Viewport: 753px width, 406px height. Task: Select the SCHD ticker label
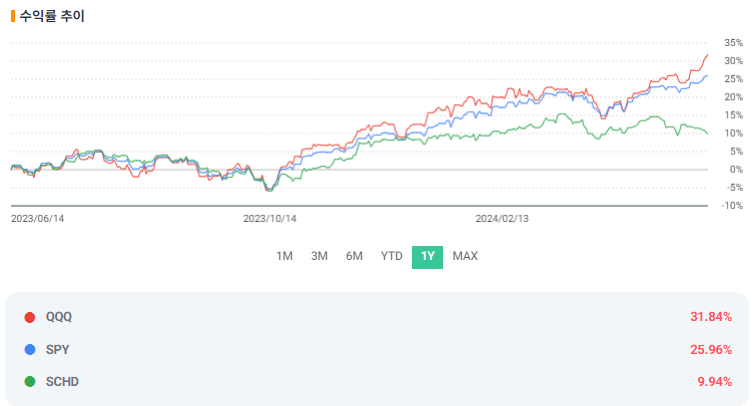[62, 381]
